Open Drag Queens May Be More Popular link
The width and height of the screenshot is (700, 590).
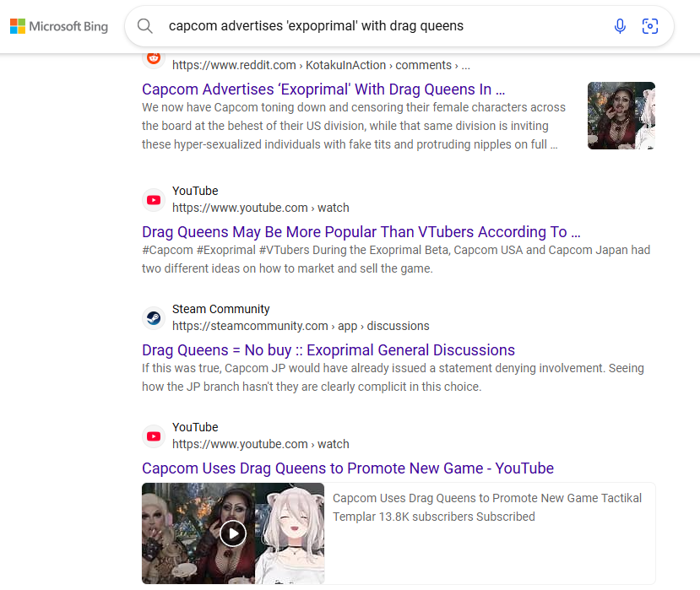pyautogui.click(x=361, y=232)
